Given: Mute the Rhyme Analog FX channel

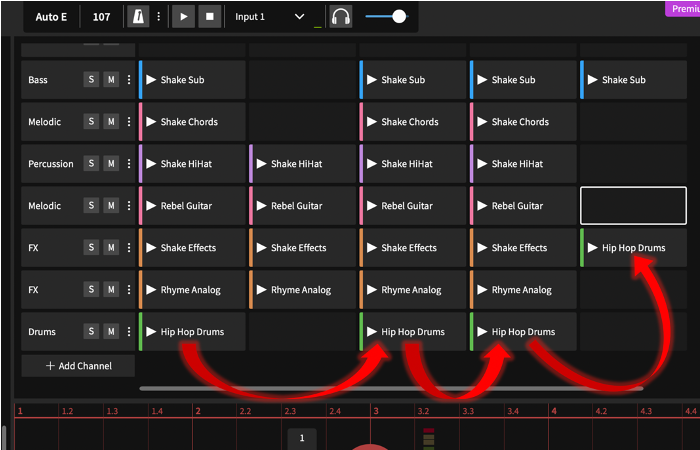Looking at the screenshot, I should 111,290.
